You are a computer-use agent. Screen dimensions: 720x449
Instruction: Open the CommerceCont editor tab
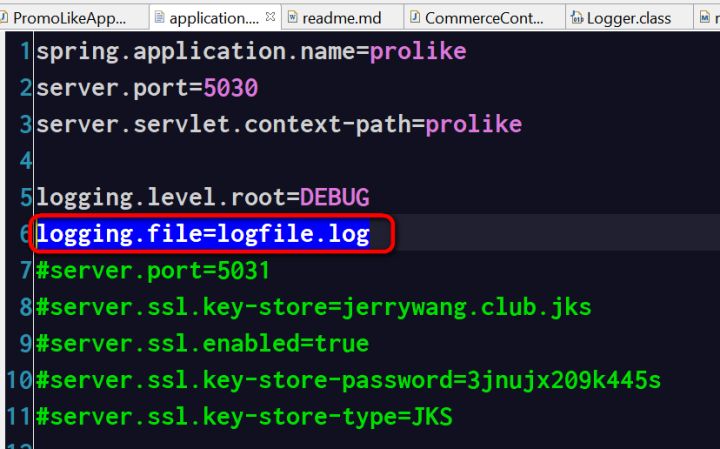click(484, 18)
